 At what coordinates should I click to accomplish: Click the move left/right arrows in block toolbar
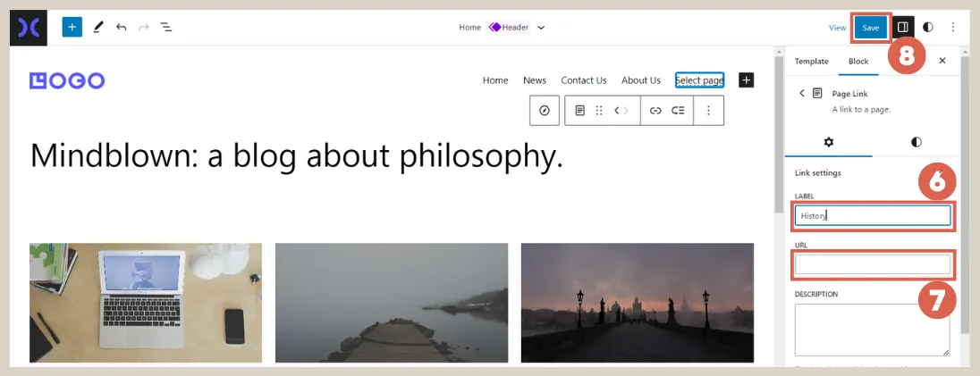coord(621,111)
